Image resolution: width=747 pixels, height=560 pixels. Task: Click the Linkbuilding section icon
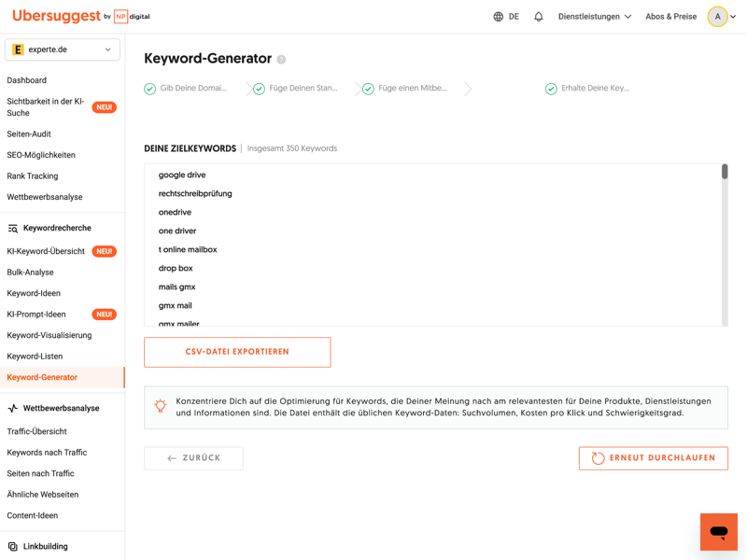(x=13, y=546)
